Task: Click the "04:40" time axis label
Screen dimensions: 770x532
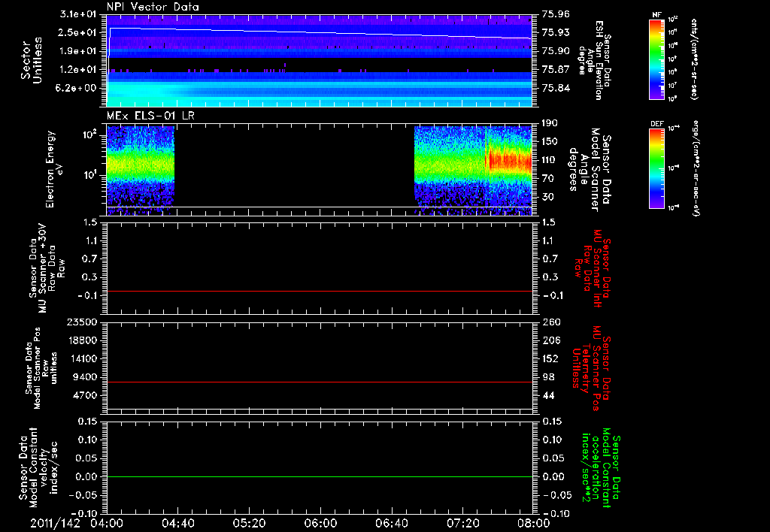Action: [177, 523]
